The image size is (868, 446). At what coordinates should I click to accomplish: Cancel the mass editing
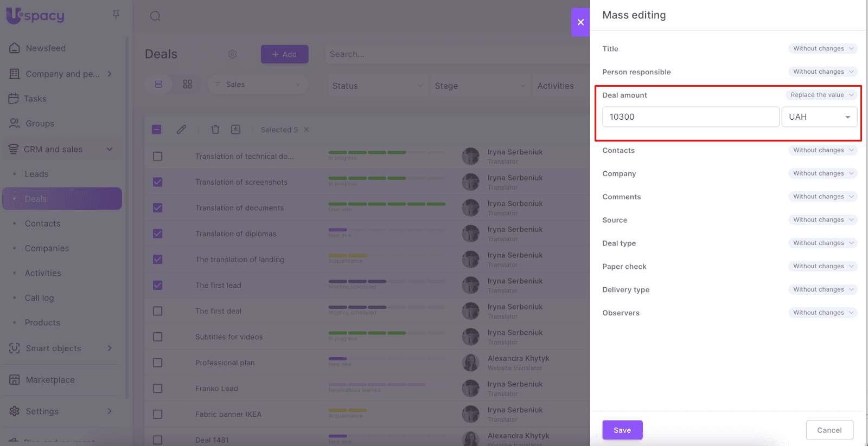tap(829, 430)
